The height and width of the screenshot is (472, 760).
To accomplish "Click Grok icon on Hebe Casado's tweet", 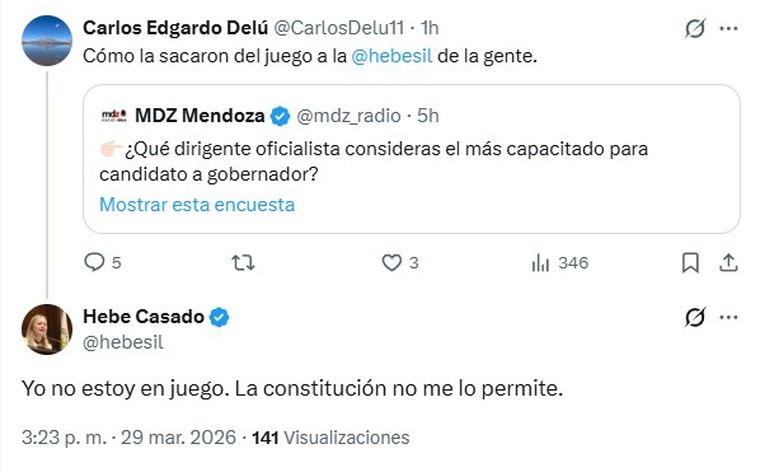I will 695,318.
